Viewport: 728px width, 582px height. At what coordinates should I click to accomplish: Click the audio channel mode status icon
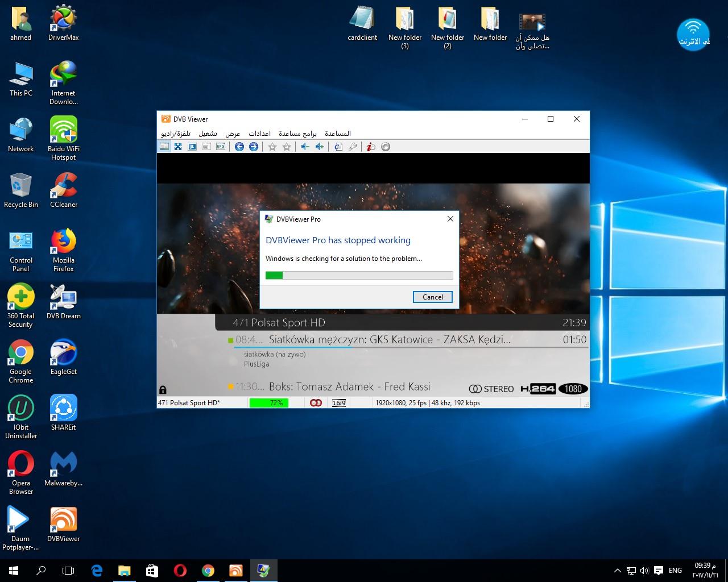(316, 403)
